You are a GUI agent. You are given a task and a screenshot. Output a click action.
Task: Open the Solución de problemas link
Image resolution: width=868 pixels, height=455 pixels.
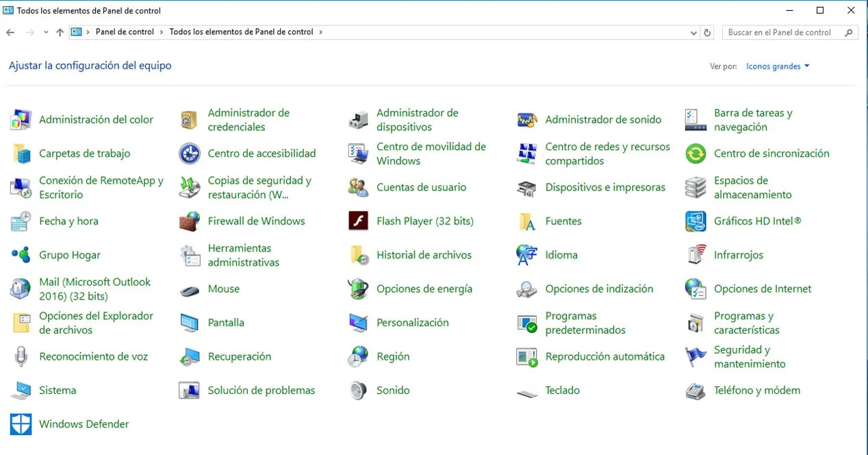coord(261,391)
